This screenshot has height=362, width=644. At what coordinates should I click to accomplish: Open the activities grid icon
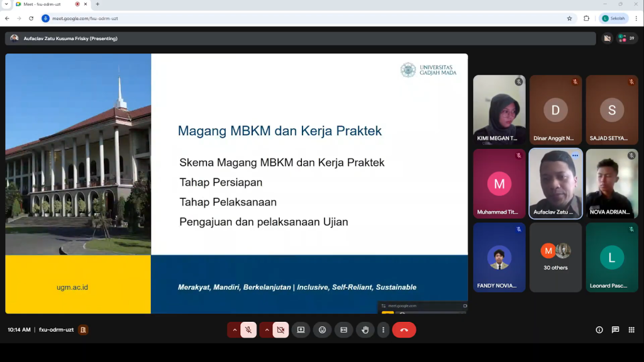click(631, 330)
